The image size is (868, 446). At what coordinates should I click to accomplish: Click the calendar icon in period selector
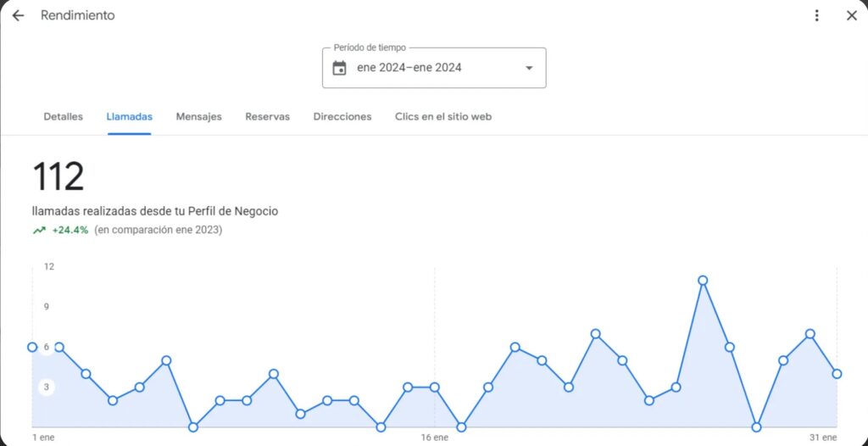tap(339, 68)
